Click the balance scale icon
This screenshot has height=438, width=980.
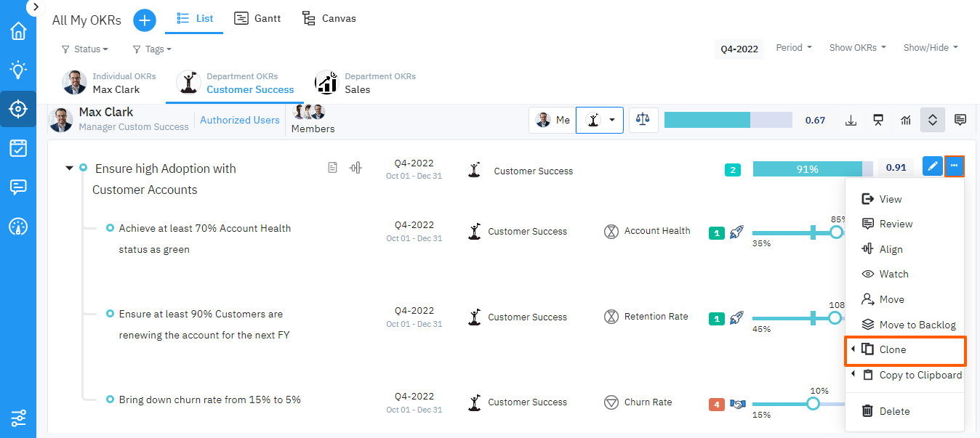tap(642, 120)
